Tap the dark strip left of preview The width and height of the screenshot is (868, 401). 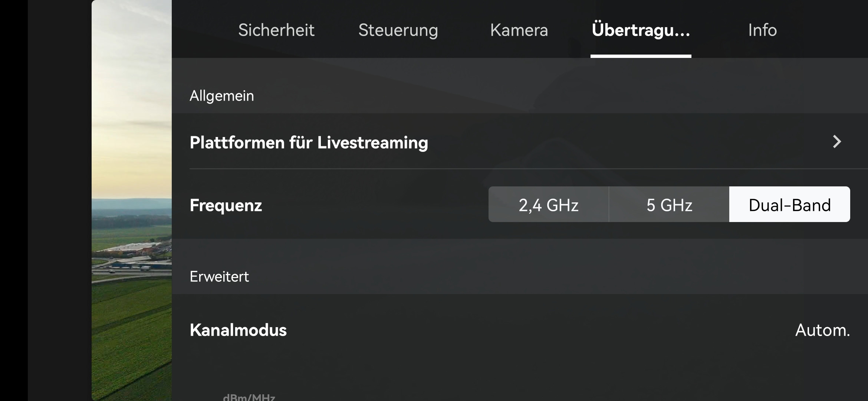coord(59,200)
